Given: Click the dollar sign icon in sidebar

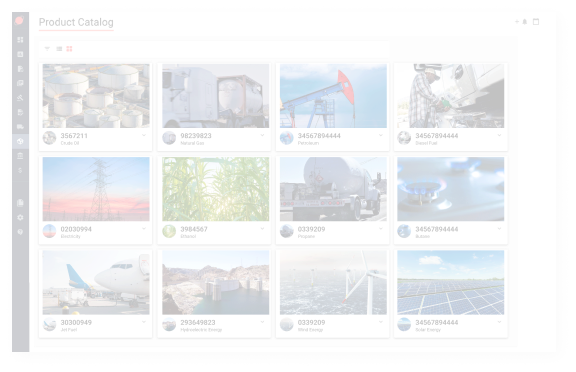Looking at the screenshot, I should point(20,170).
